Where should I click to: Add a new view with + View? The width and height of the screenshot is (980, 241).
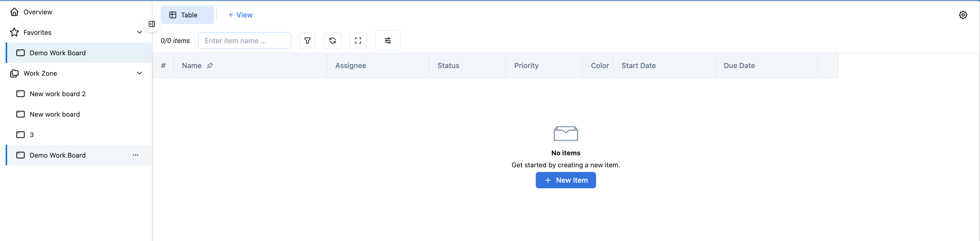point(240,15)
